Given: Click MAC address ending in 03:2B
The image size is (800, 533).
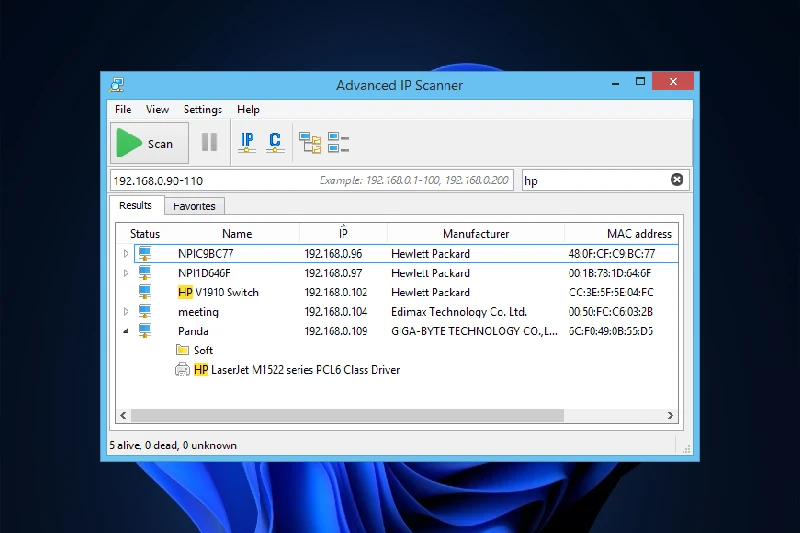Looking at the screenshot, I should 611,312.
